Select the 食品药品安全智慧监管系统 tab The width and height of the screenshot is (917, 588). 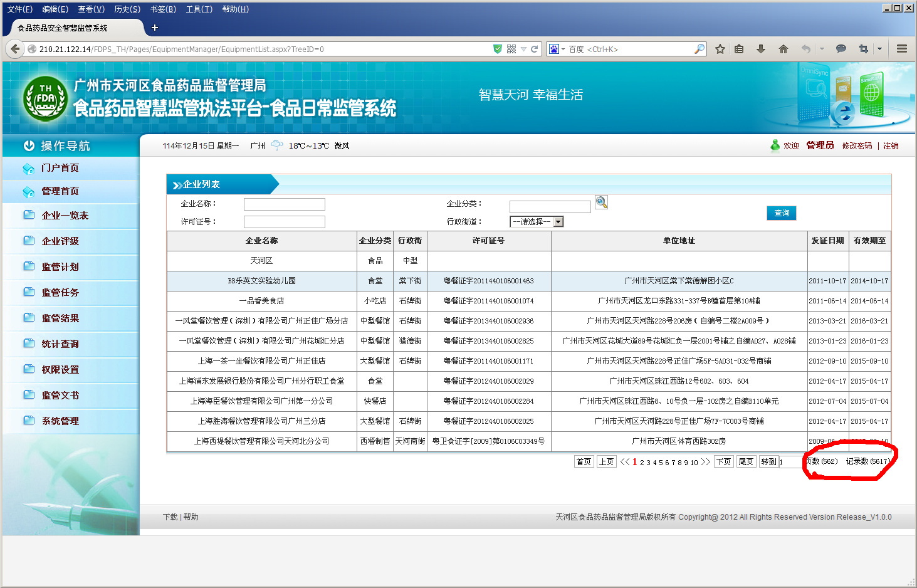(x=74, y=28)
